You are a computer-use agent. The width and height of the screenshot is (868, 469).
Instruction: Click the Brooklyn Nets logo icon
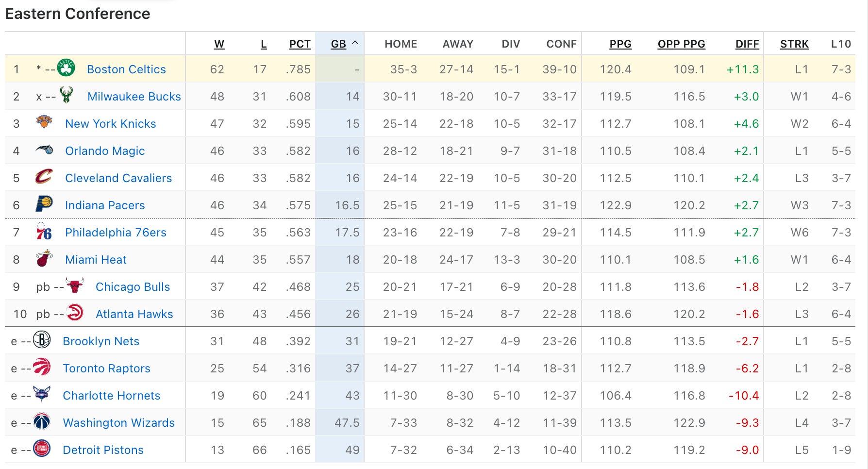coord(42,340)
